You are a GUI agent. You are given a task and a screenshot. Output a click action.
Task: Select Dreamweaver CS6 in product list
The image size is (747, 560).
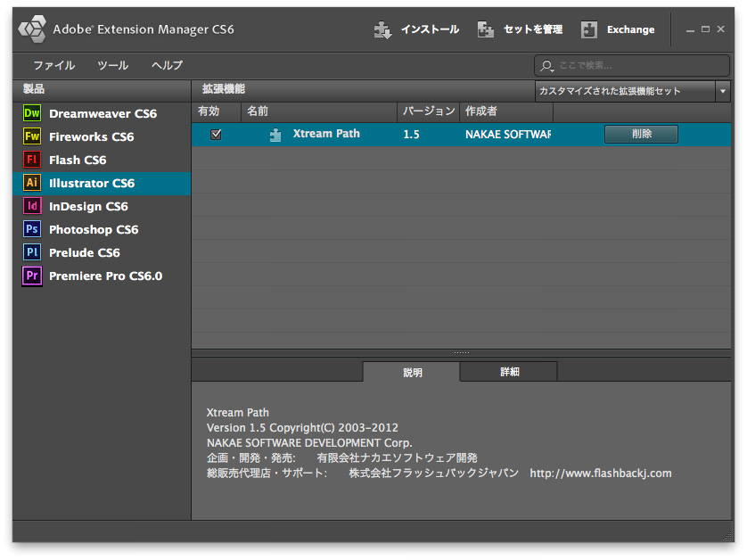pyautogui.click(x=102, y=113)
